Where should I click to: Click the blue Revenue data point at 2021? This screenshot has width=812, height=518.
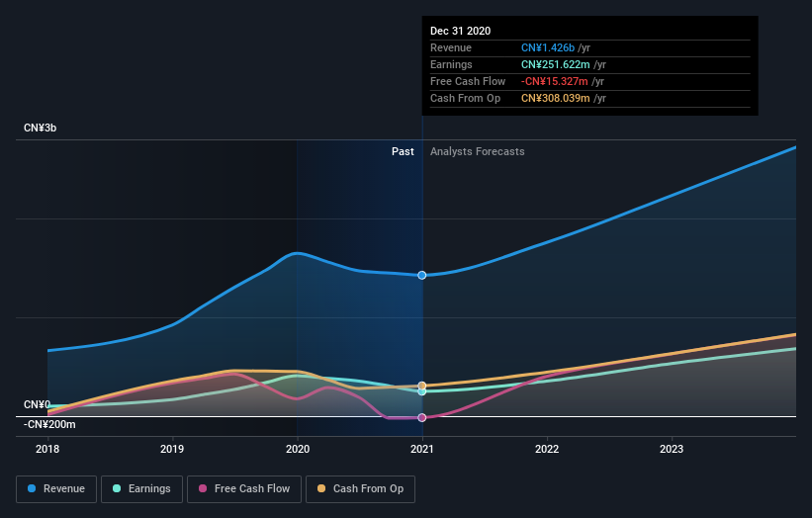pos(422,275)
